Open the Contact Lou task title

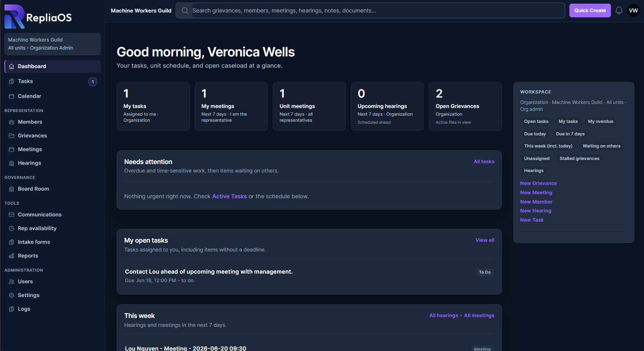click(x=209, y=272)
